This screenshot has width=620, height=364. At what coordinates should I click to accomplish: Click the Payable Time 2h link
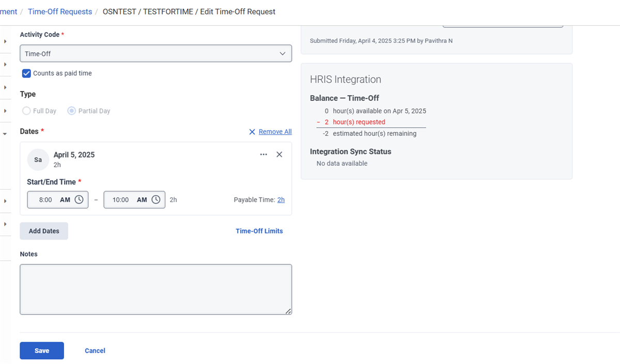(x=281, y=200)
